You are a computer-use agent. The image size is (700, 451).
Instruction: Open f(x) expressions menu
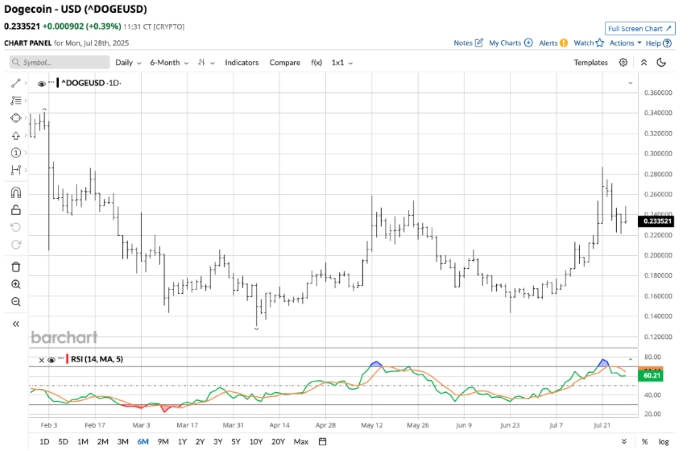(x=317, y=63)
